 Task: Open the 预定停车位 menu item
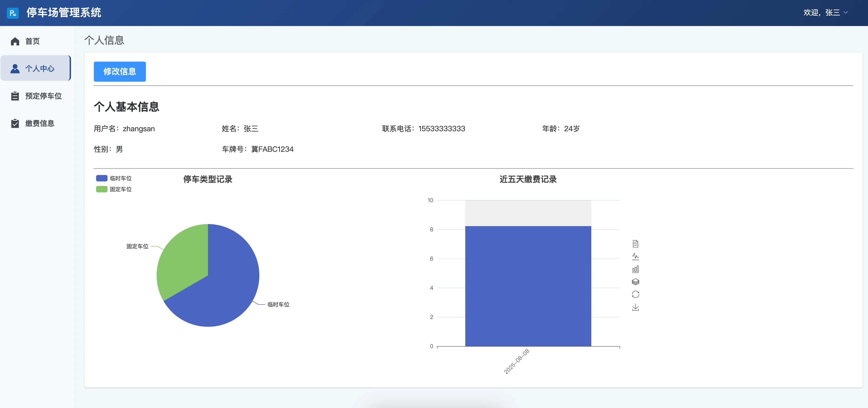[43, 96]
